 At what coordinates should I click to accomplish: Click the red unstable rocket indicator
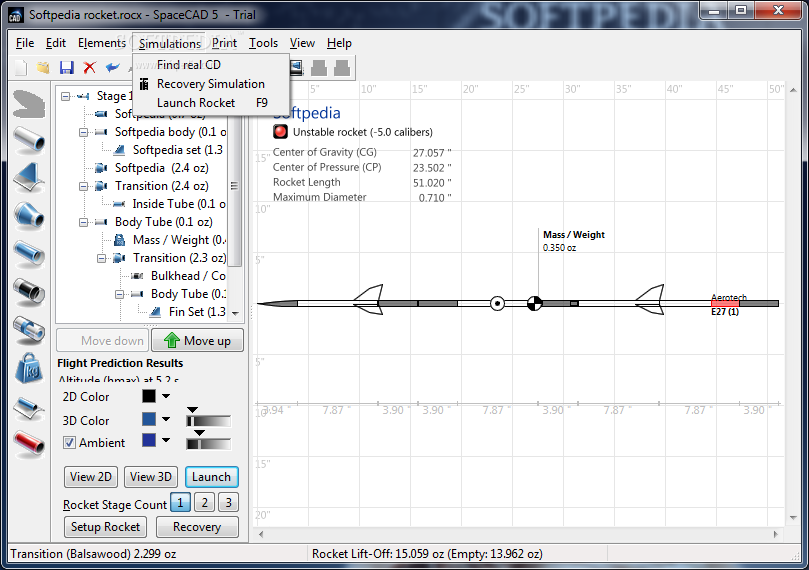[280, 132]
